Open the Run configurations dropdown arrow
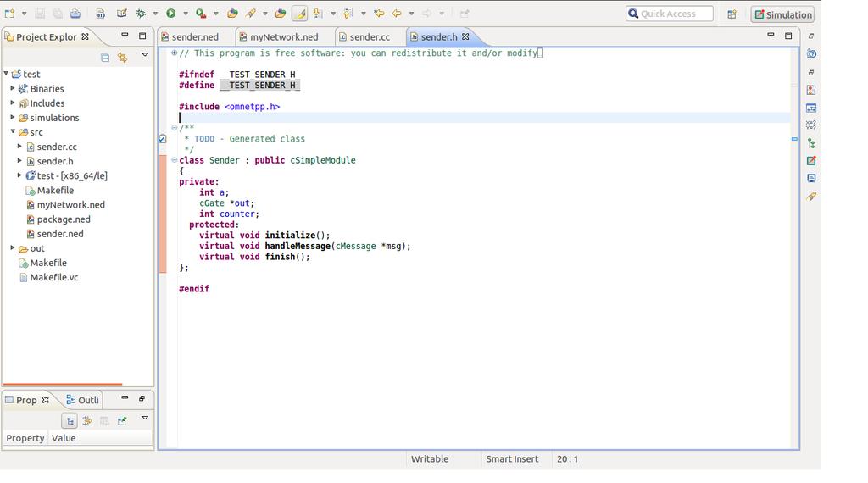Viewport: 868px width, 483px height. [x=186, y=14]
